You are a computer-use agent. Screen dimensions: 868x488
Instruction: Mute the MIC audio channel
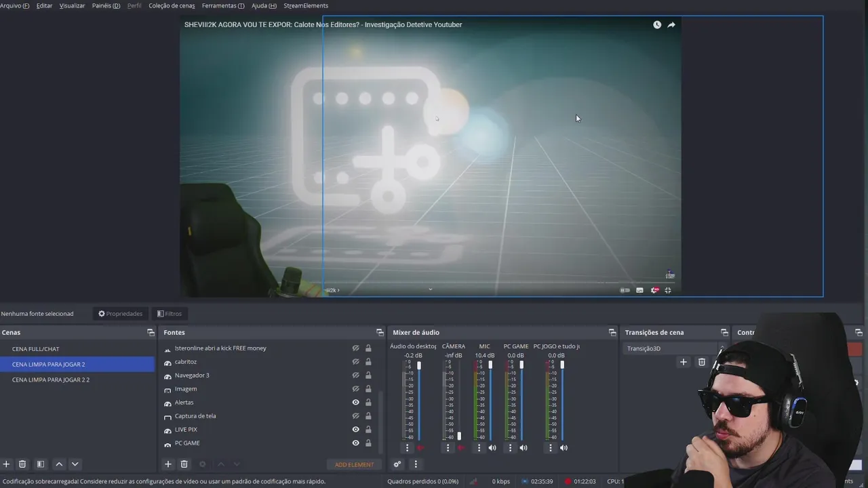(492, 448)
